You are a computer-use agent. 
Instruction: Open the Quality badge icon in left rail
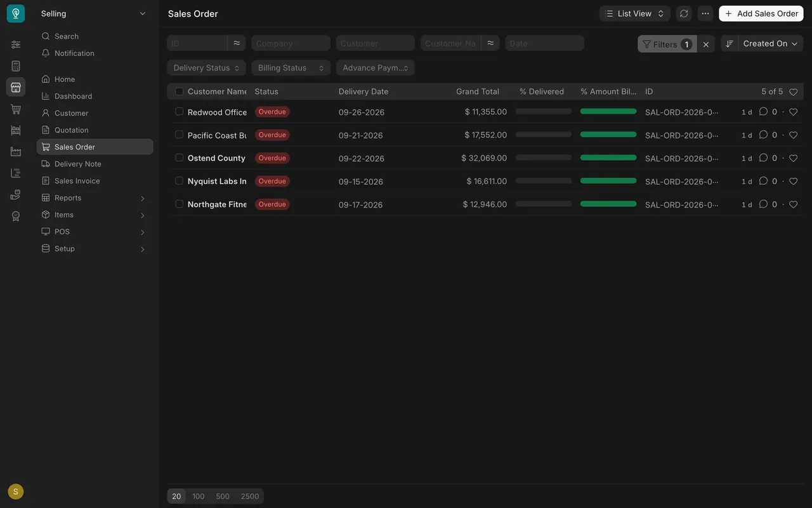pos(16,216)
